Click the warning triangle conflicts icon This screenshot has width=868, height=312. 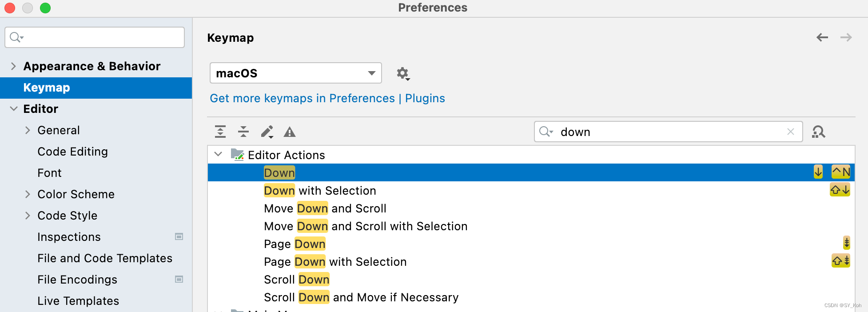(x=290, y=132)
